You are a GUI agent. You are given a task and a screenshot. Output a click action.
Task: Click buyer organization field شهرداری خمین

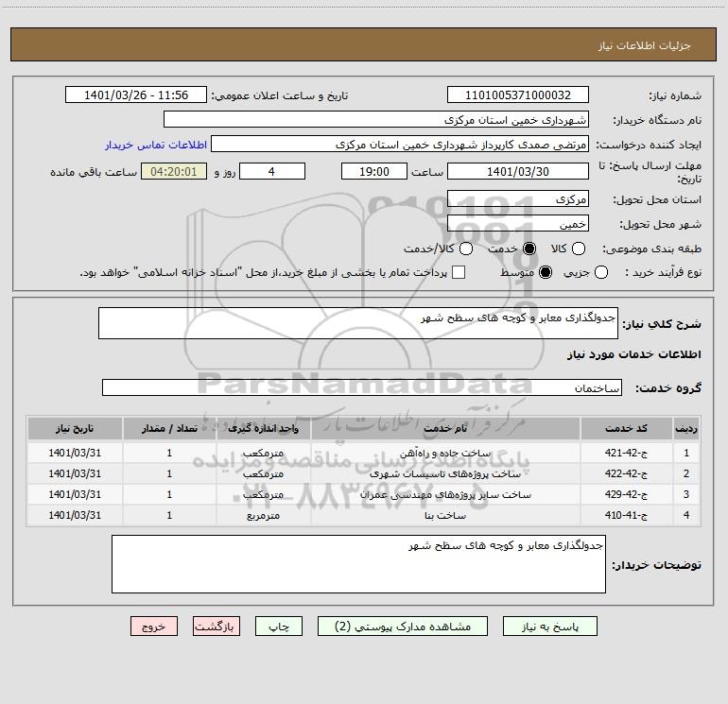(376, 119)
